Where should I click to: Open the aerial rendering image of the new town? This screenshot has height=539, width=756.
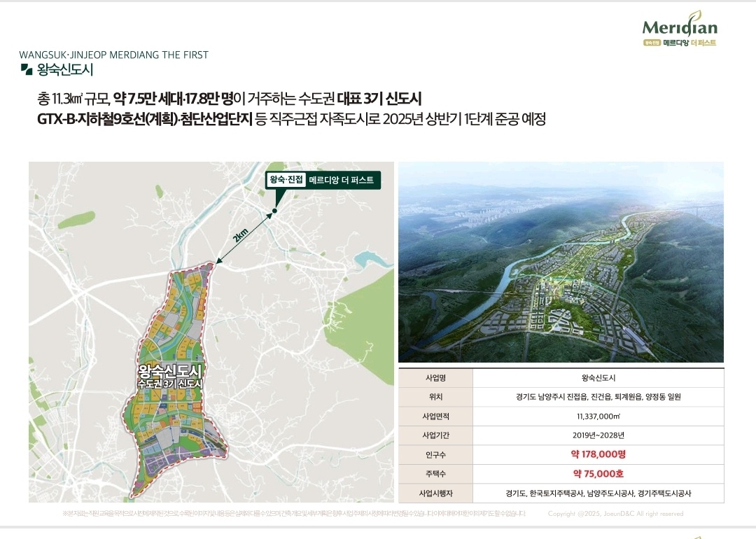click(x=561, y=262)
